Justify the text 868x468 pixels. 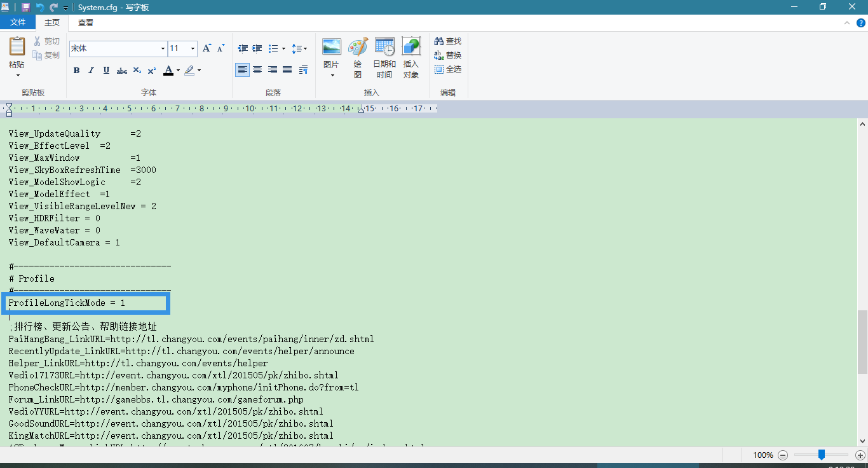(x=287, y=70)
